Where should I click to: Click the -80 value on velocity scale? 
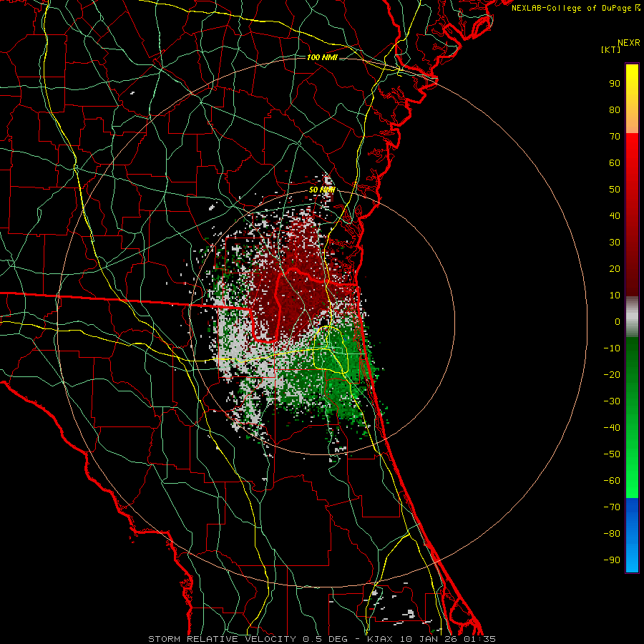[x=612, y=534]
